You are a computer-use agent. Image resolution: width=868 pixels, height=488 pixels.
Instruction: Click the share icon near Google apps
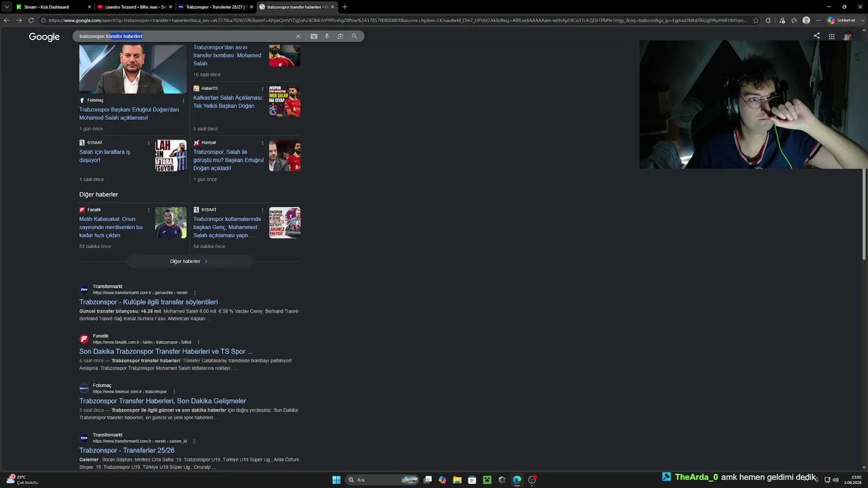(816, 36)
